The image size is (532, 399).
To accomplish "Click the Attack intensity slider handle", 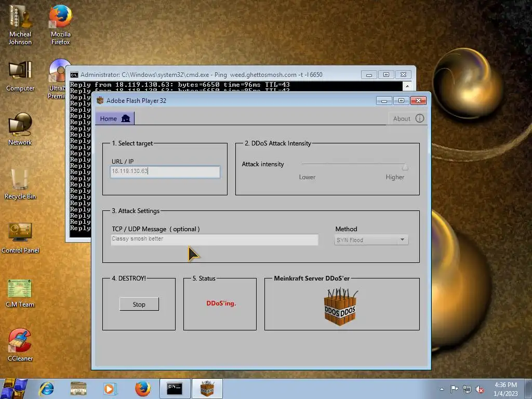I will pos(405,167).
